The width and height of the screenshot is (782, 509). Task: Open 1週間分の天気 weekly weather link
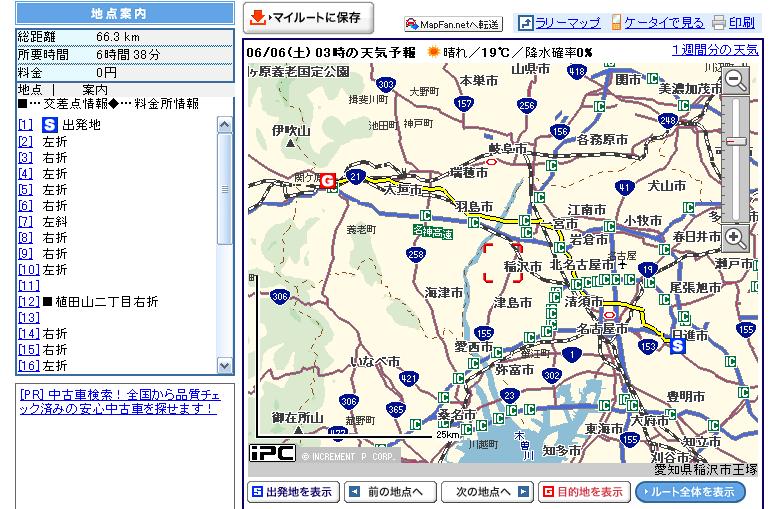[x=715, y=50]
